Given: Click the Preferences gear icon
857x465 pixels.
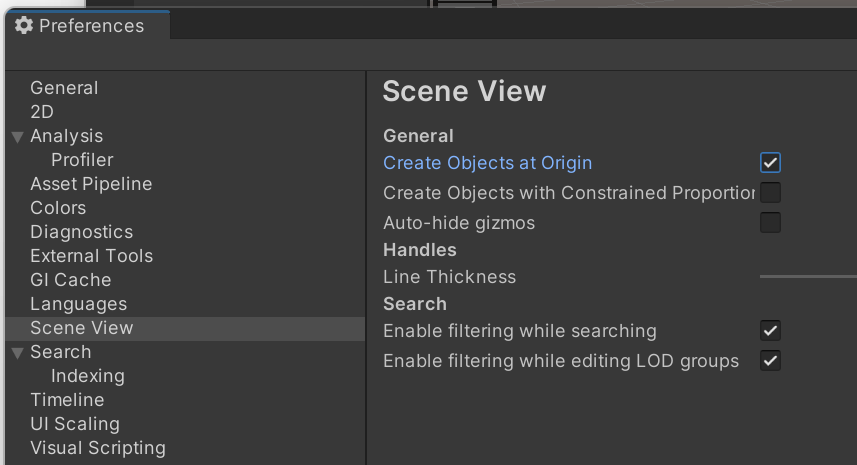Looking at the screenshot, I should tap(24, 26).
